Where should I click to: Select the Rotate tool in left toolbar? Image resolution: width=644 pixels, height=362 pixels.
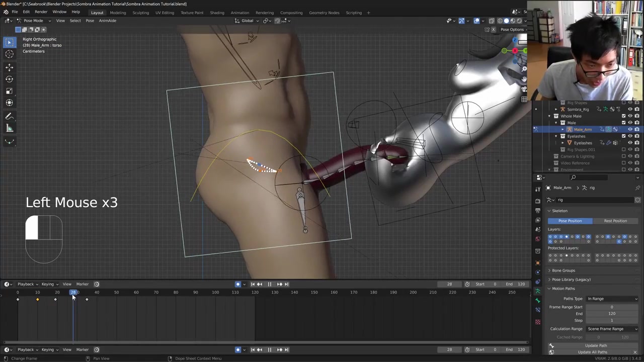tap(9, 79)
